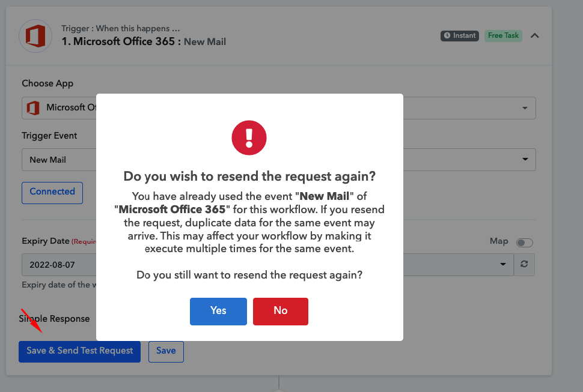
Task: Open the Trigger Event dropdown arrow
Action: [x=525, y=159]
